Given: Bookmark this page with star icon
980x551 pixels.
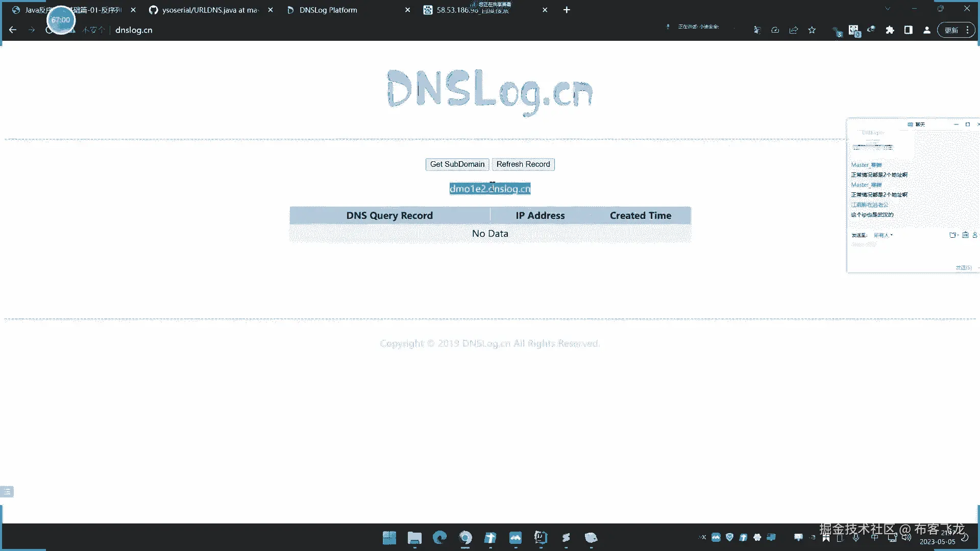Looking at the screenshot, I should 812,30.
